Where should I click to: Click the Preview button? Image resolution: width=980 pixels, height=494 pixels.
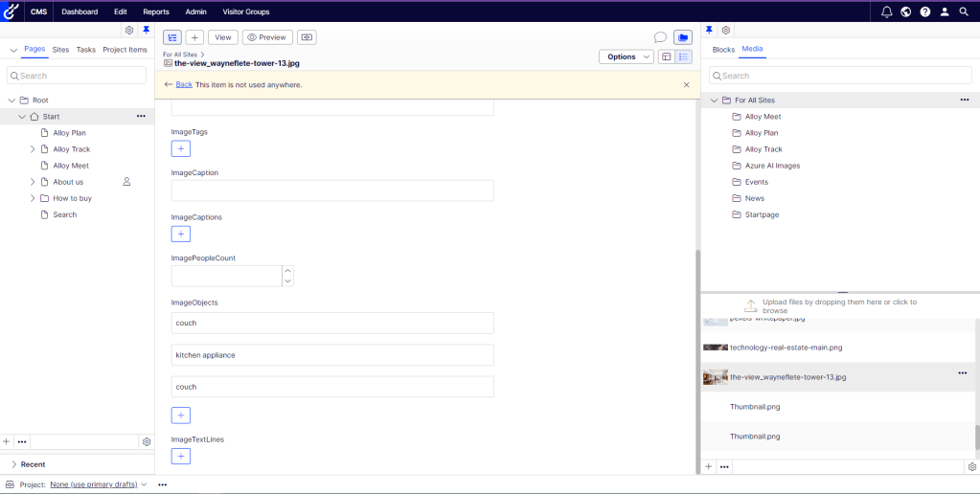[x=266, y=37]
